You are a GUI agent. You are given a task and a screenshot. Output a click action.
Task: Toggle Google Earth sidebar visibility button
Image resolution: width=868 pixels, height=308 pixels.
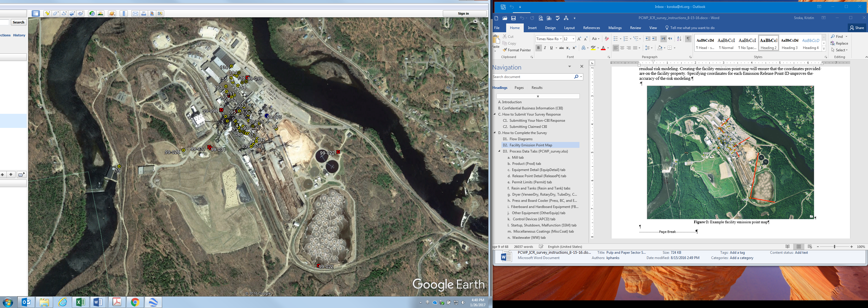coord(36,13)
